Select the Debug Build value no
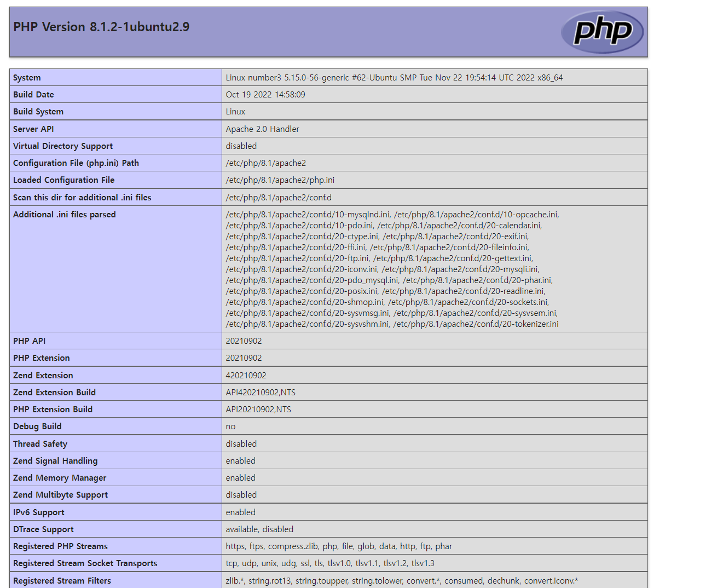Image resolution: width=706 pixels, height=588 pixels. 230,426
